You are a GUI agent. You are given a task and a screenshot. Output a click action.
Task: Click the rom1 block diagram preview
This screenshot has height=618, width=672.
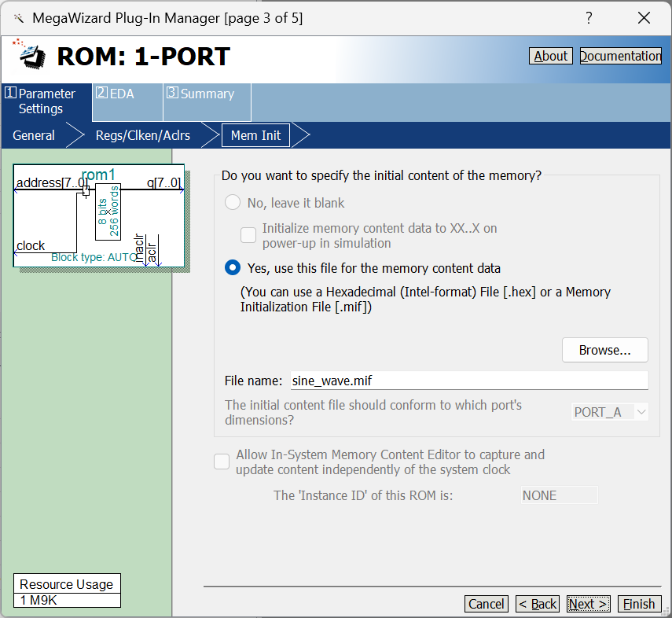[x=99, y=215]
